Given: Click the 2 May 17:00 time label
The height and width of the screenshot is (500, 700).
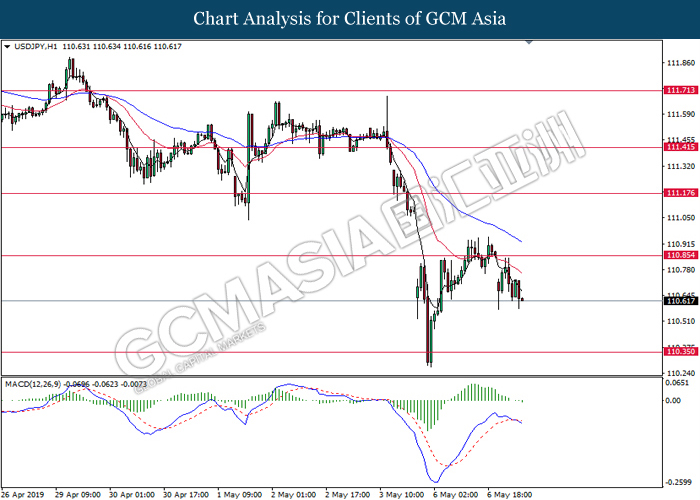Looking at the screenshot, I should click(348, 495).
